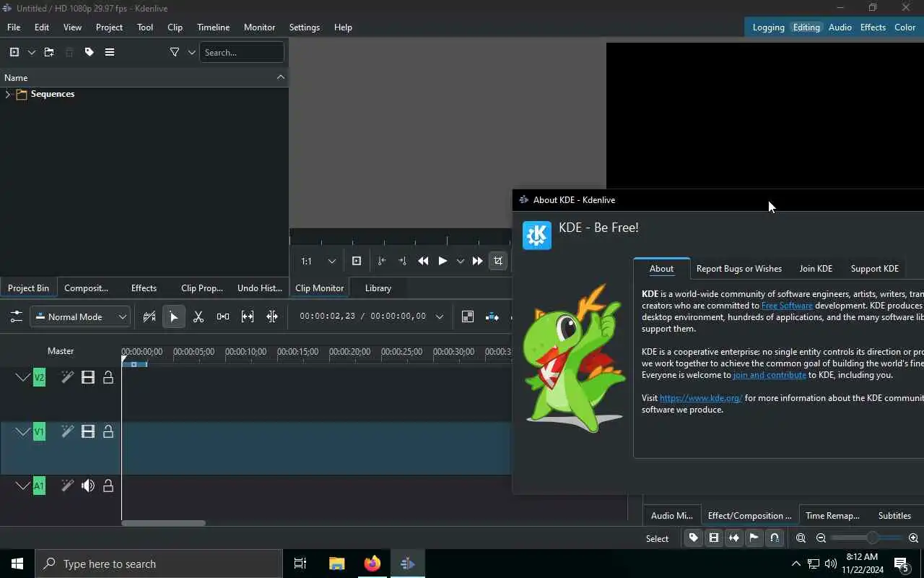924x578 pixels.
Task: Open the add clip options arrow
Action: [32, 52]
